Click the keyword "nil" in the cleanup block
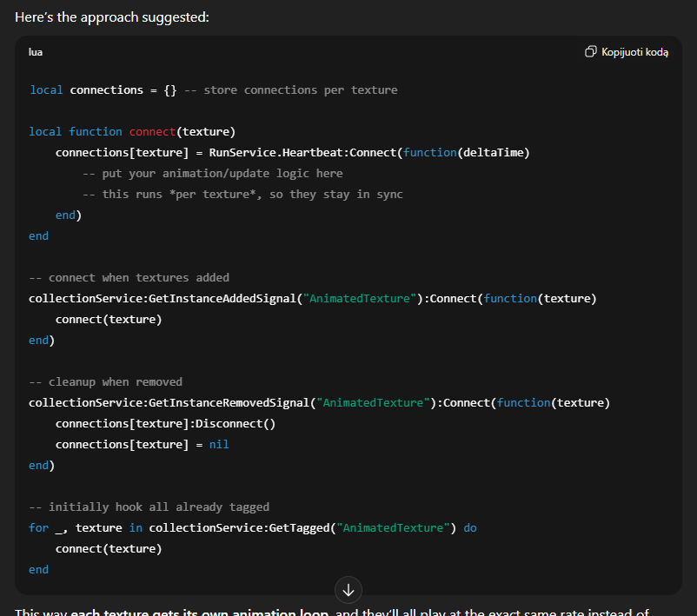 [218, 444]
